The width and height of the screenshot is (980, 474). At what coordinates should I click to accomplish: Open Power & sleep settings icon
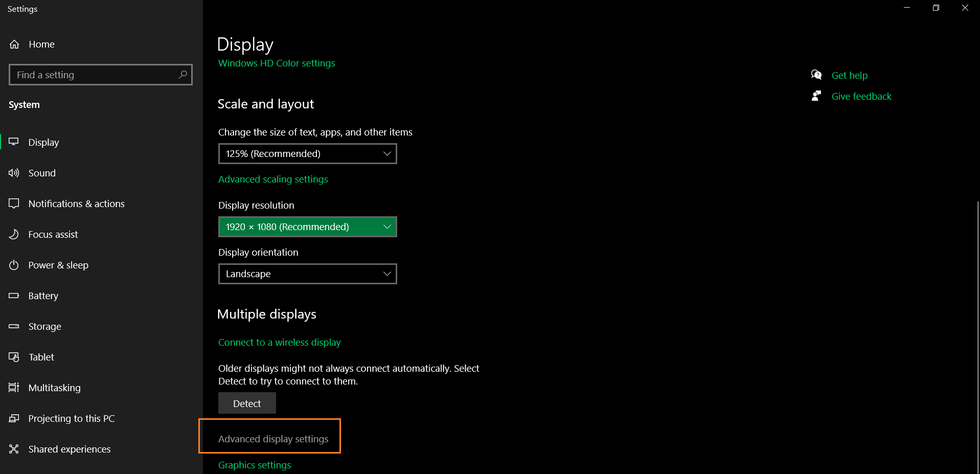[13, 265]
